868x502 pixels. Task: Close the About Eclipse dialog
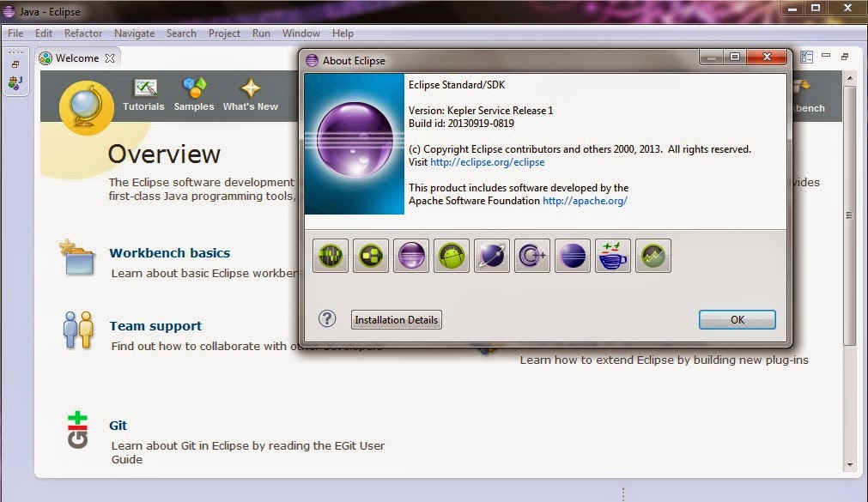(x=767, y=57)
